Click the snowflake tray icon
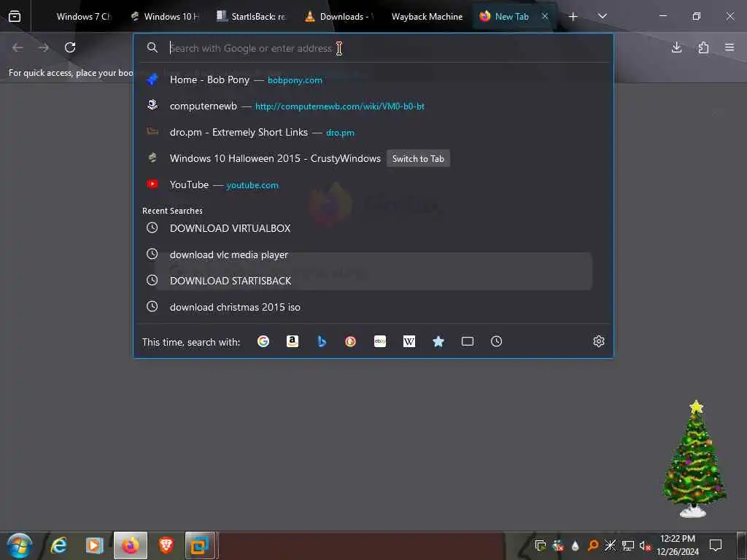 pyautogui.click(x=611, y=545)
